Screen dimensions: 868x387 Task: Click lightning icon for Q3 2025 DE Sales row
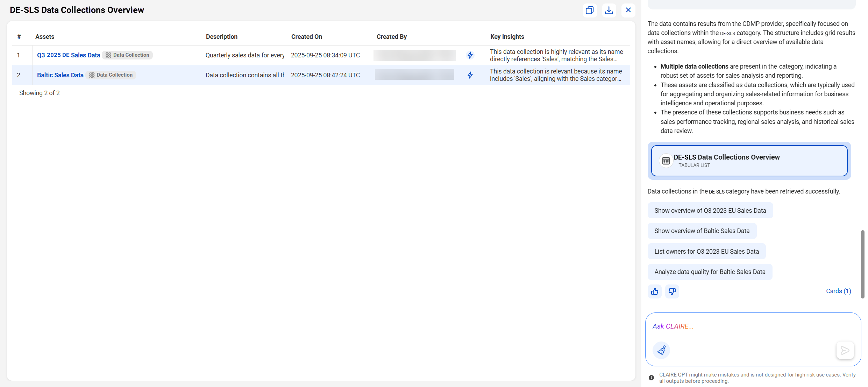[x=470, y=55]
